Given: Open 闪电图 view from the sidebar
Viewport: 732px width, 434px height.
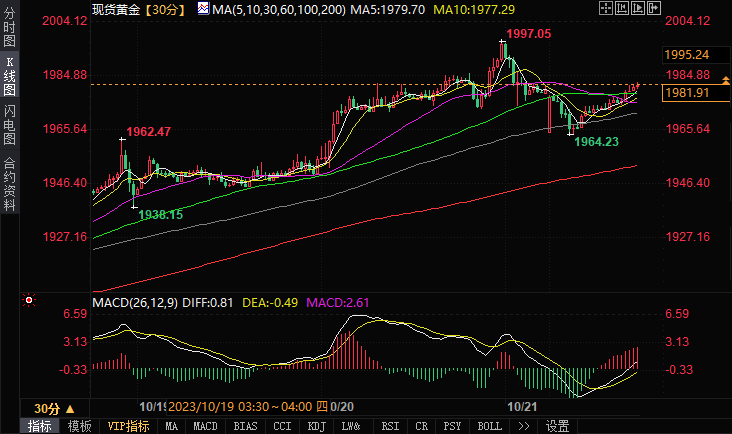Looking at the screenshot, I should [x=10, y=124].
